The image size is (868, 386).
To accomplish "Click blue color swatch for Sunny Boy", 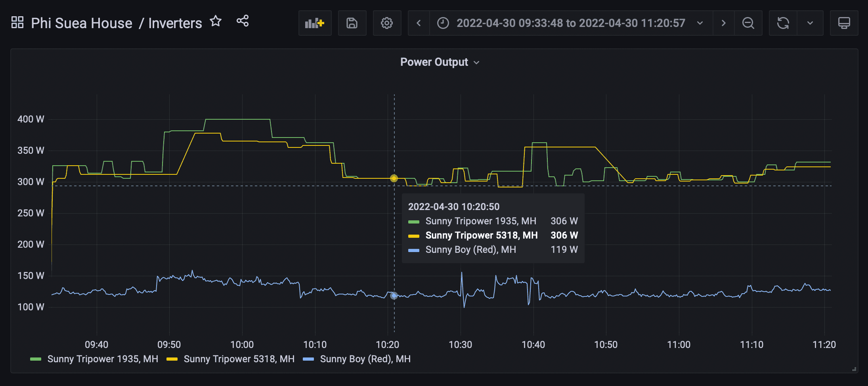I will click(308, 359).
